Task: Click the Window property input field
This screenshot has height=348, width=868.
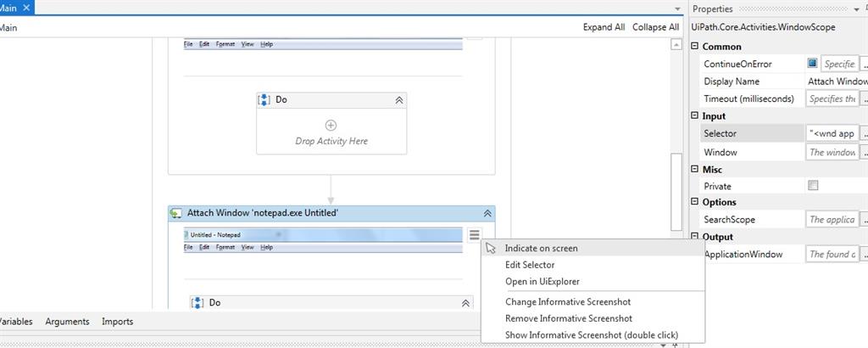Action: point(832,152)
